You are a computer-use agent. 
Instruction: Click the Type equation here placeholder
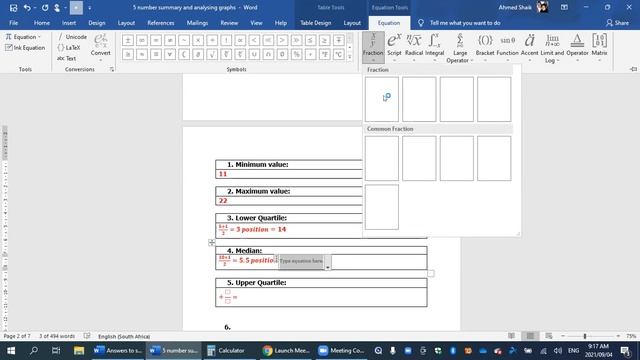[x=301, y=261]
